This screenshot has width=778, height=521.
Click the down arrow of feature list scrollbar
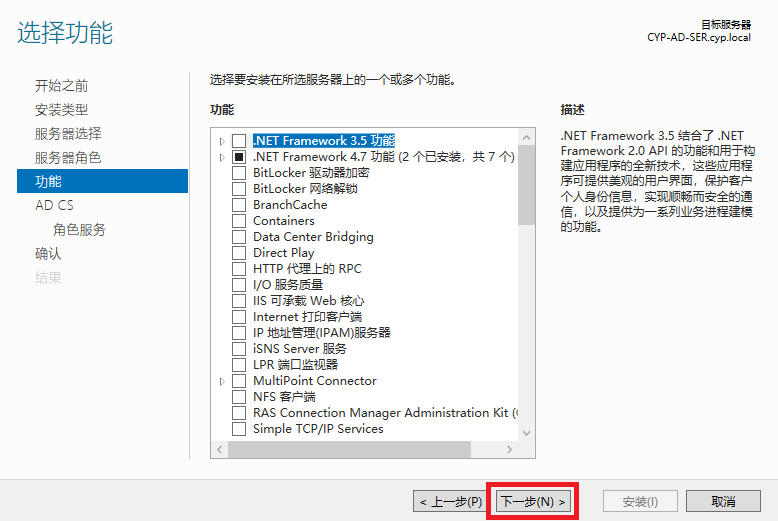[x=526, y=433]
